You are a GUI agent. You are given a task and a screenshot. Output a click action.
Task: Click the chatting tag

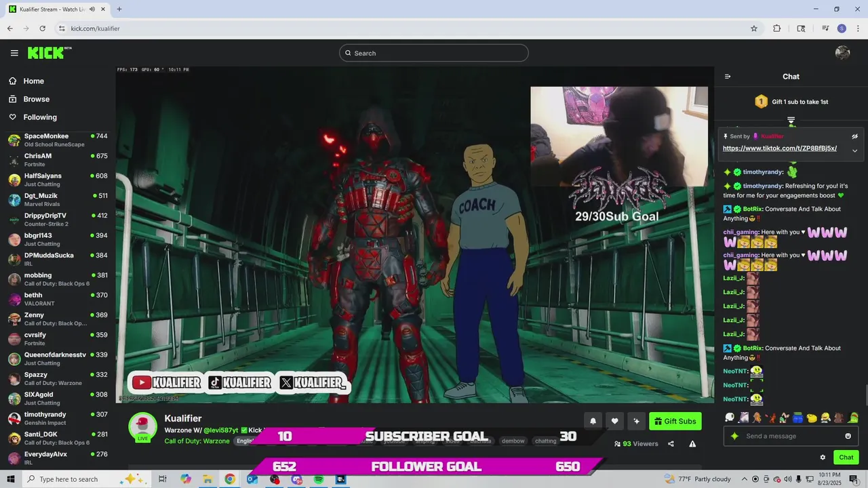(x=545, y=441)
